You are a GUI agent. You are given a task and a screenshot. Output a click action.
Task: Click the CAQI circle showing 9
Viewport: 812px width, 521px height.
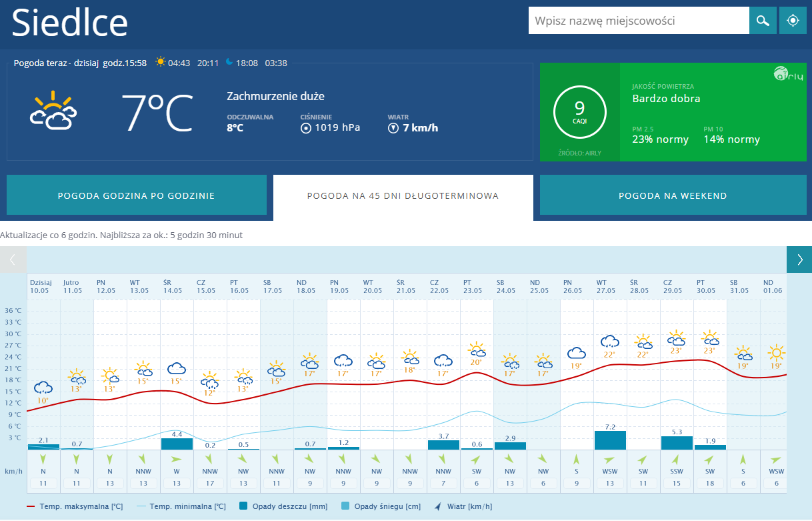coord(579,111)
